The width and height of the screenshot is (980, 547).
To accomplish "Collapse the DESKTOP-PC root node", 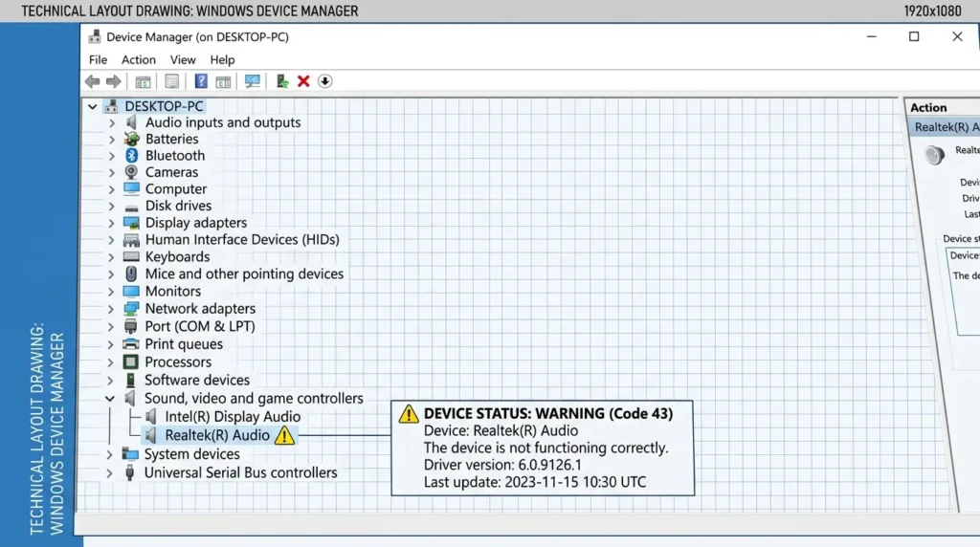I will point(93,107).
